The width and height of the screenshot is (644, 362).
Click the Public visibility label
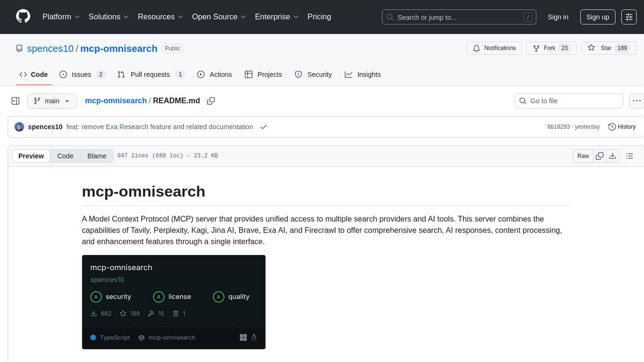point(172,48)
